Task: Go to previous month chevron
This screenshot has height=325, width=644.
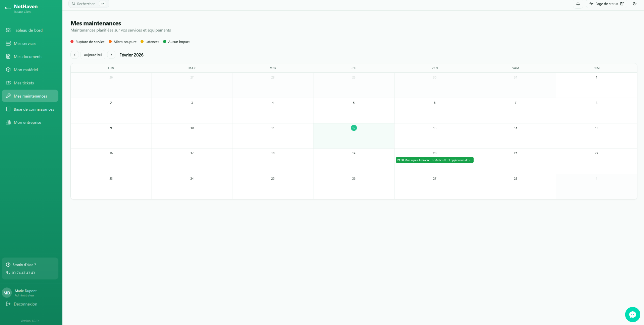Action: pos(74,55)
